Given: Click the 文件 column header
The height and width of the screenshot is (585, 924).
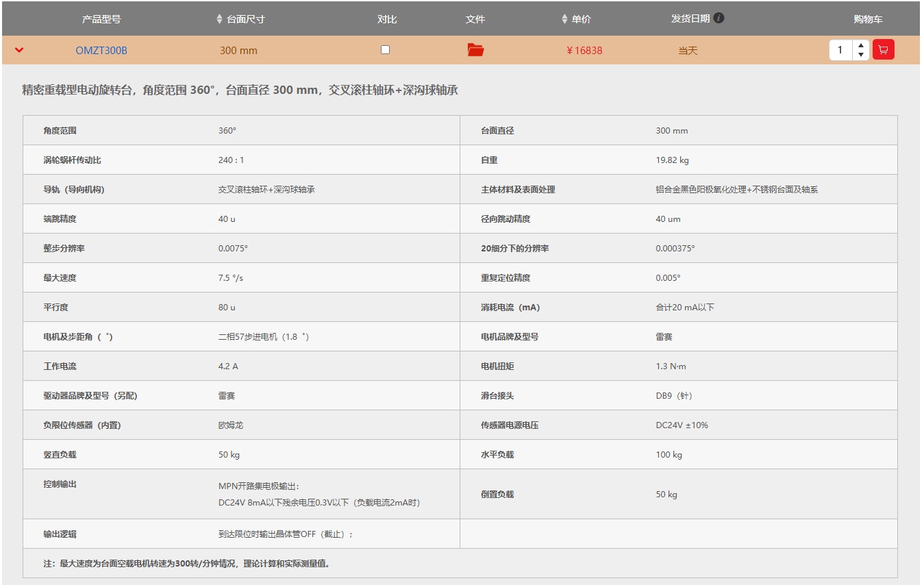Looking at the screenshot, I should [475, 19].
